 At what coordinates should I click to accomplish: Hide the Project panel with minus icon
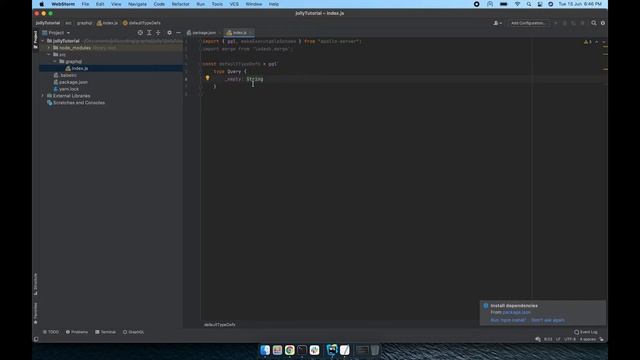click(x=178, y=33)
